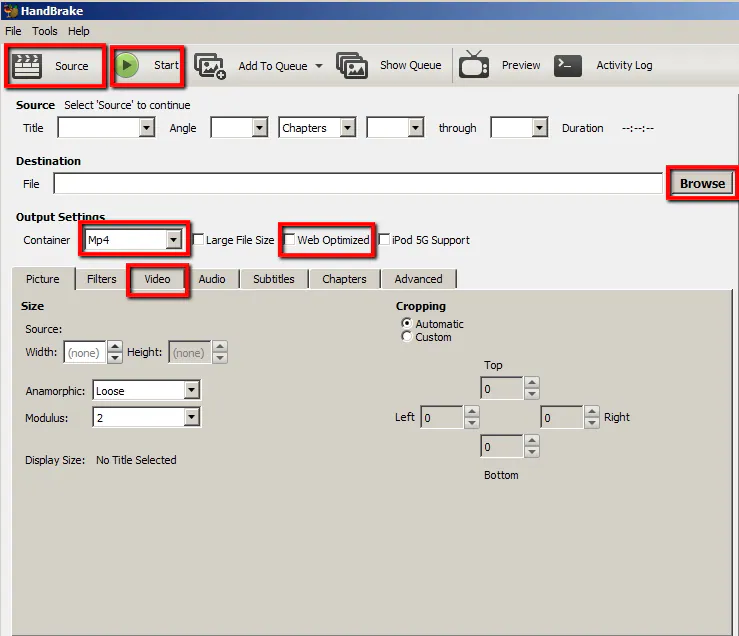Click the green Start play icon

coord(127,65)
